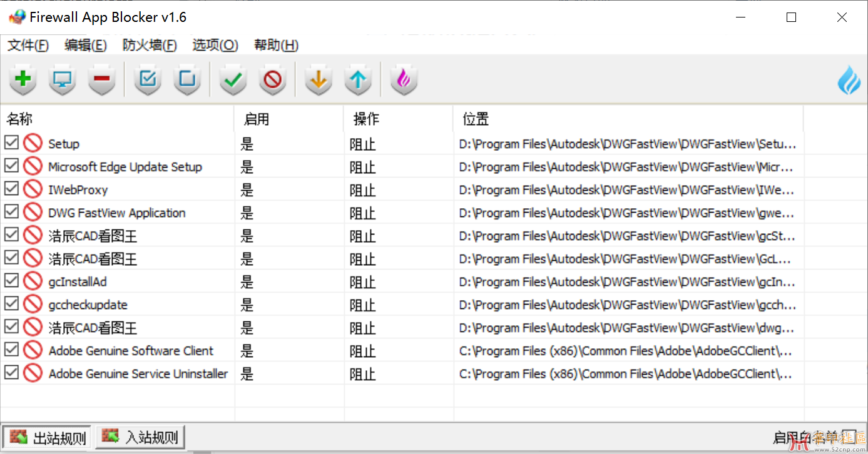Click the block icon beside IWebProxy
This screenshot has width=868, height=454.
33,189
